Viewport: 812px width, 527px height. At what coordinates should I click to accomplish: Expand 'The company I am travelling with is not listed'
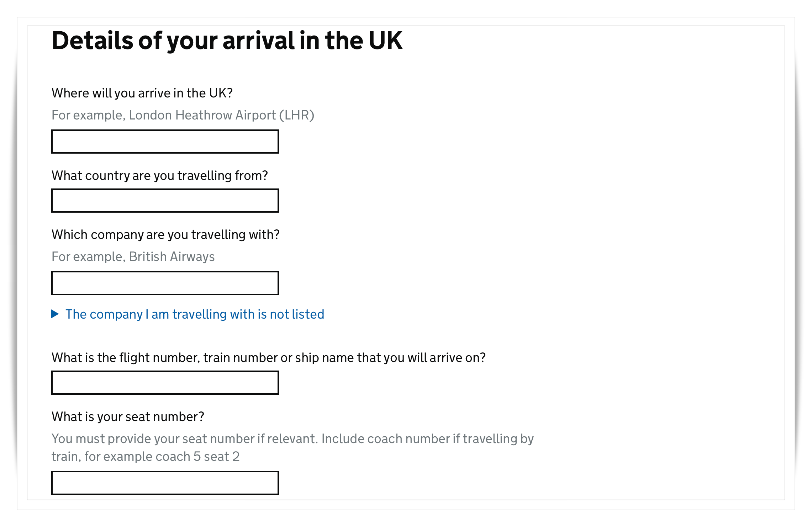[194, 314]
